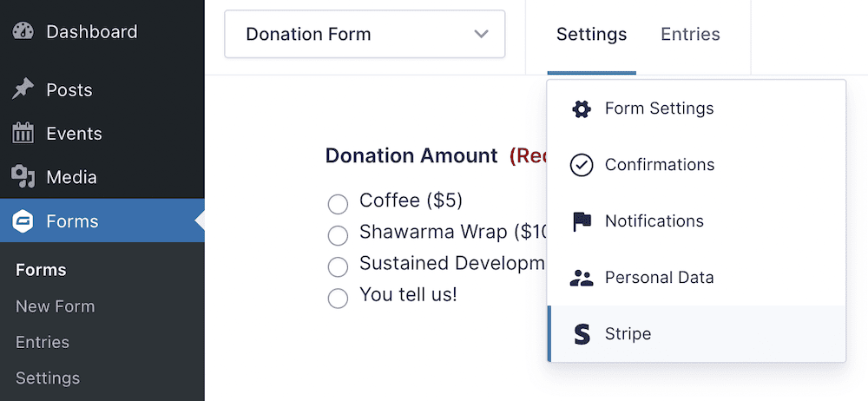Choose the Shawarma Wrap radio option

point(338,235)
